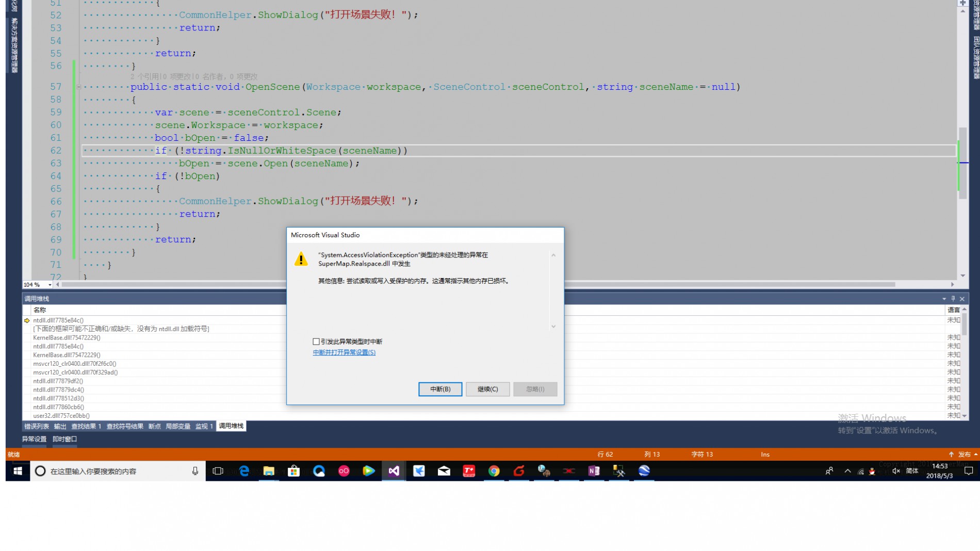This screenshot has height=551, width=980.
Task: Click the editor horizontal scrollbar
Action: tap(478, 285)
